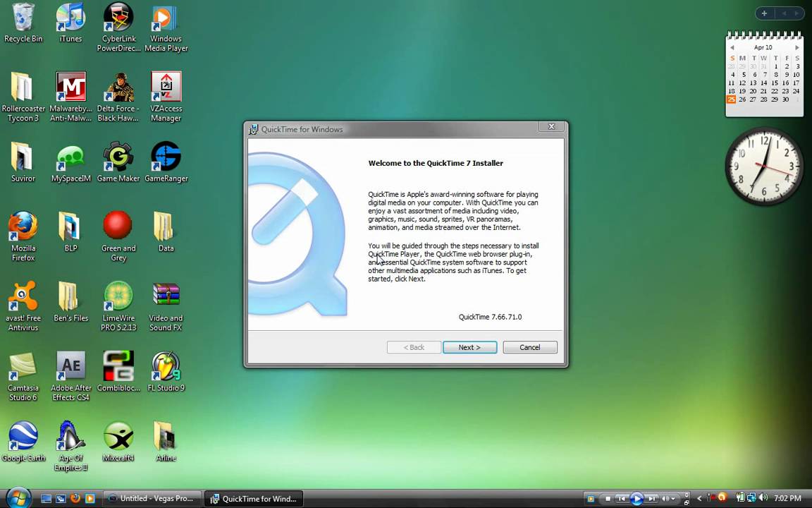Select the LimeWire PRO desktop shortcut

[118, 307]
